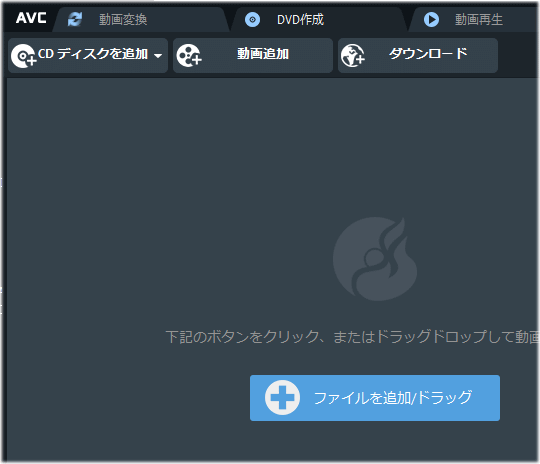Click the CD ディスクを追加 button
The height and width of the screenshot is (464, 540).
point(88,55)
